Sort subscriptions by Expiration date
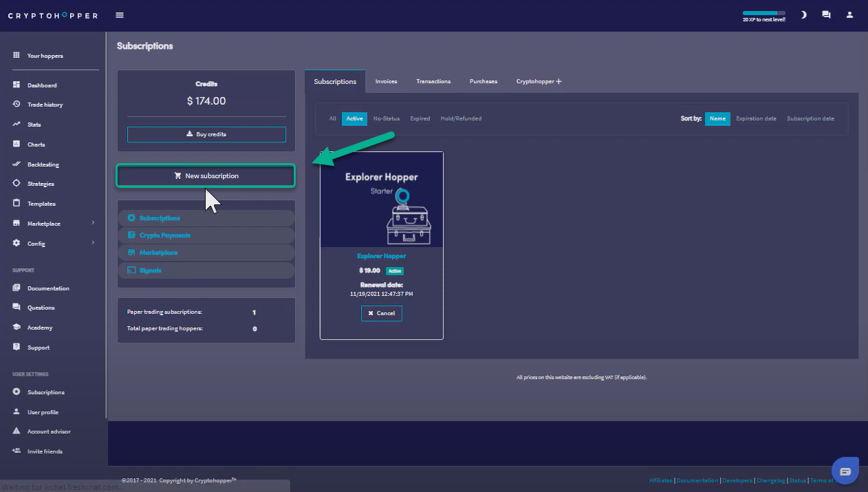 [x=756, y=118]
